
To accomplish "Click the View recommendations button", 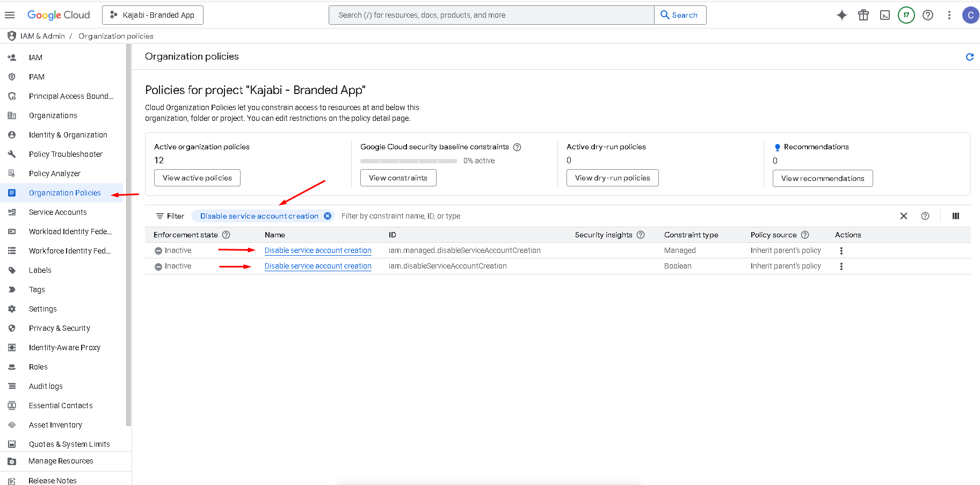I will (823, 178).
